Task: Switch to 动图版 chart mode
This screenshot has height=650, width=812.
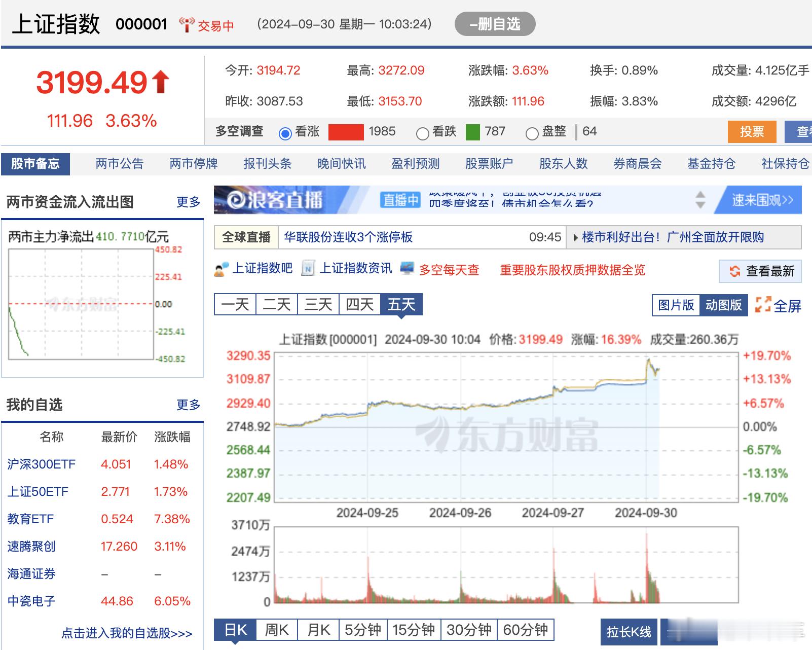Action: click(723, 305)
